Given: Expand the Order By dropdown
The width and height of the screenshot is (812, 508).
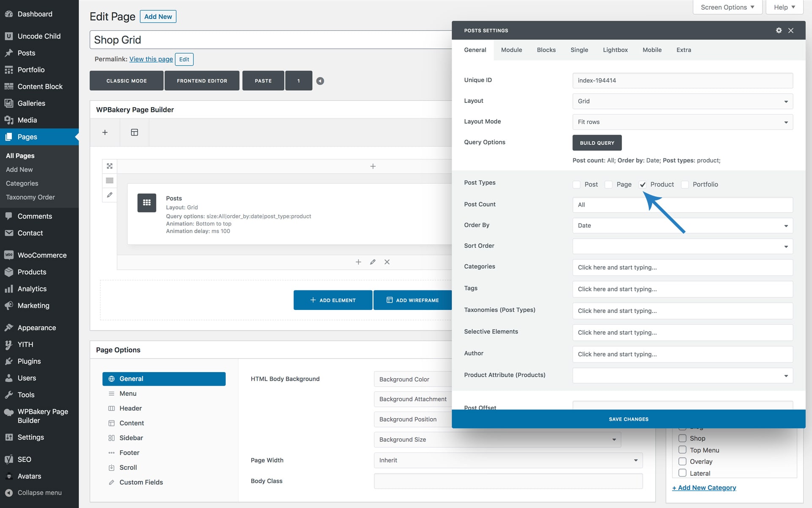Looking at the screenshot, I should click(682, 226).
